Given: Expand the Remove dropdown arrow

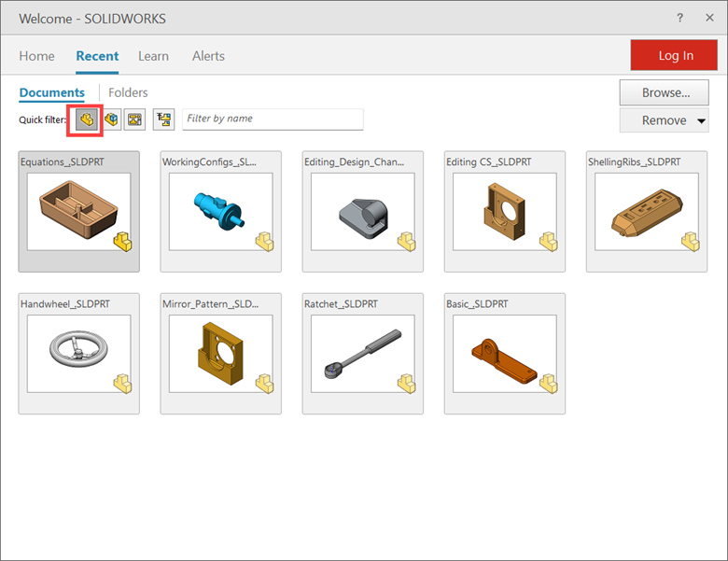Looking at the screenshot, I should point(701,120).
